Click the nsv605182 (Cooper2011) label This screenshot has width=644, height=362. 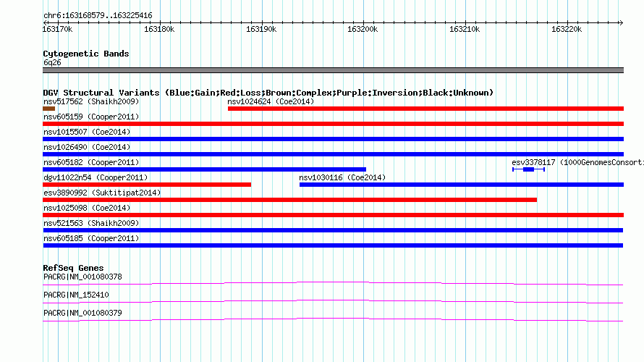point(91,162)
